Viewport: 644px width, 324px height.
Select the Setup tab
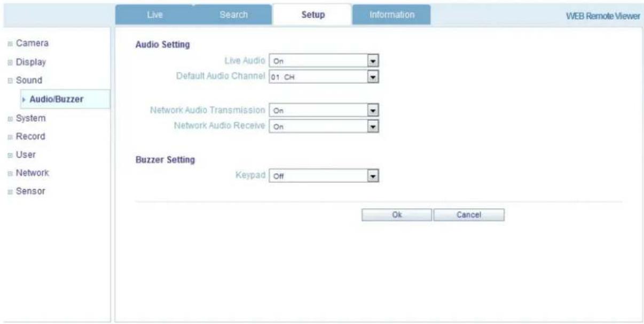[312, 16]
